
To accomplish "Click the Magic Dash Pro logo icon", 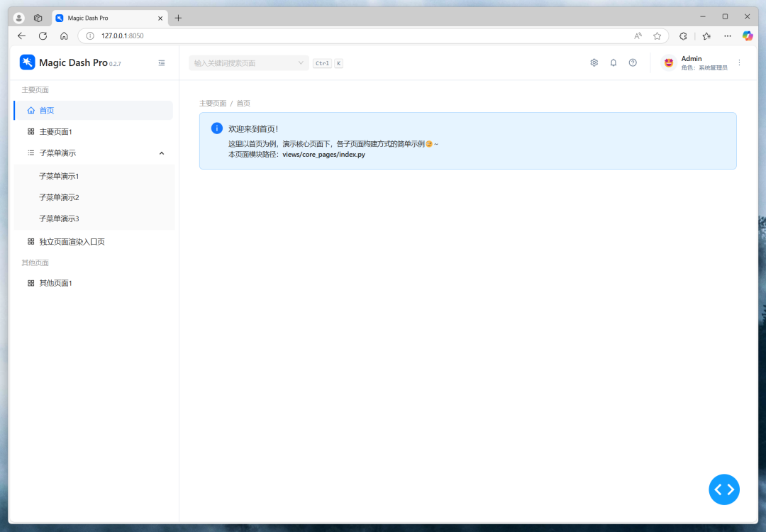I will point(27,62).
